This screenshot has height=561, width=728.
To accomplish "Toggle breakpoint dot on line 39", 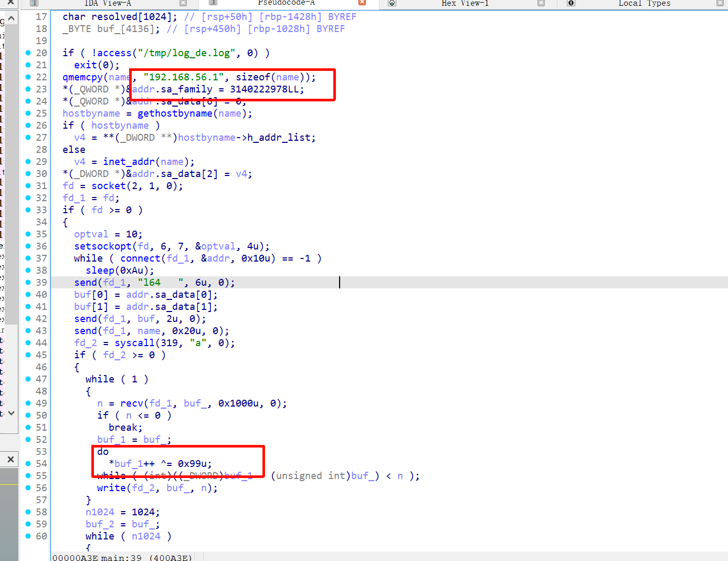I will click(28, 283).
